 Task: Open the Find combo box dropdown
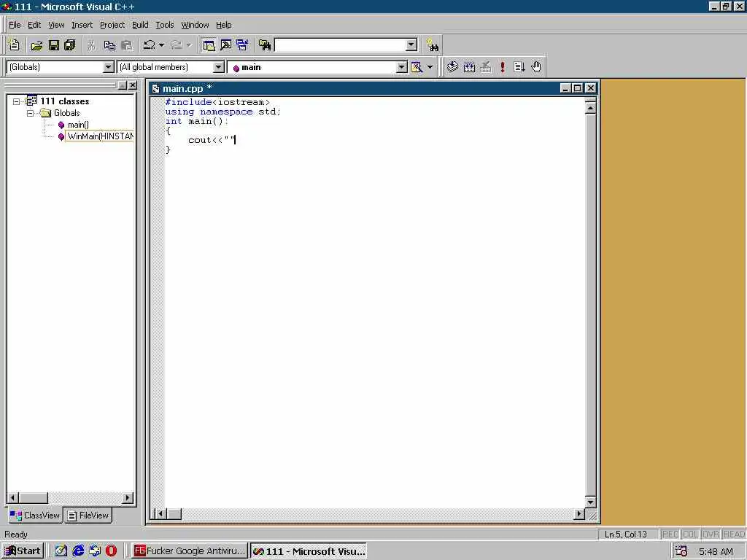(x=411, y=45)
